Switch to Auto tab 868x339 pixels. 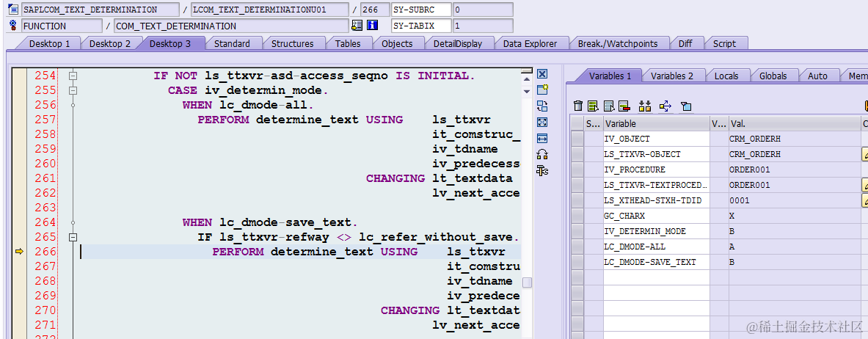click(817, 76)
